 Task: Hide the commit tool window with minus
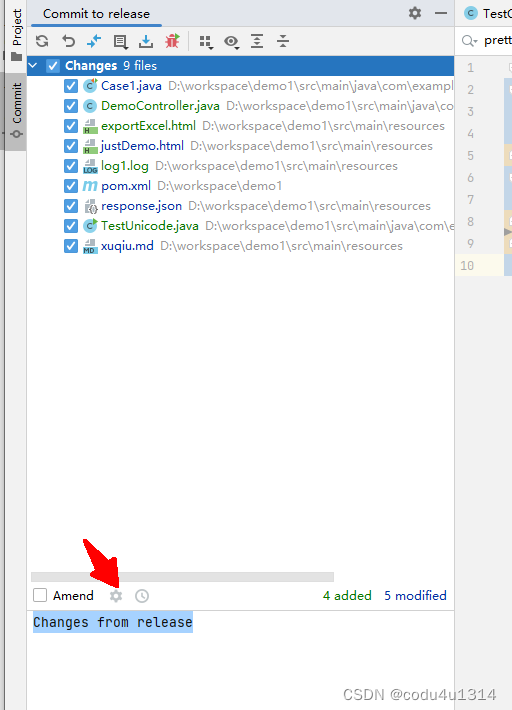[441, 13]
